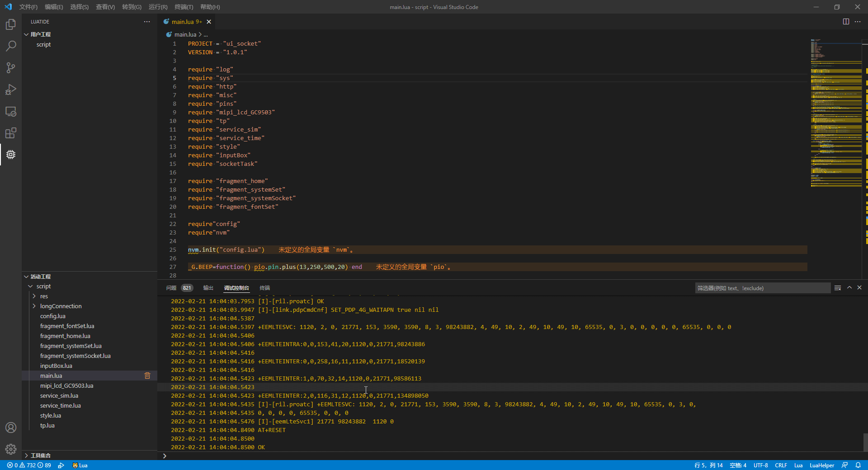This screenshot has width=868, height=470.
Task: Collapse the script folder in 活动工程
Action: click(30, 287)
